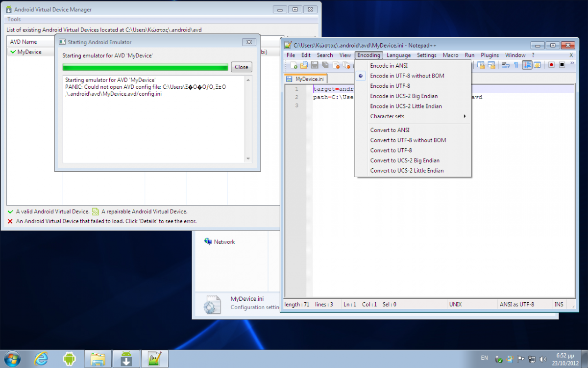
Task: Click the Synchronize Horizontal Scrolling icon
Action: [491, 65]
